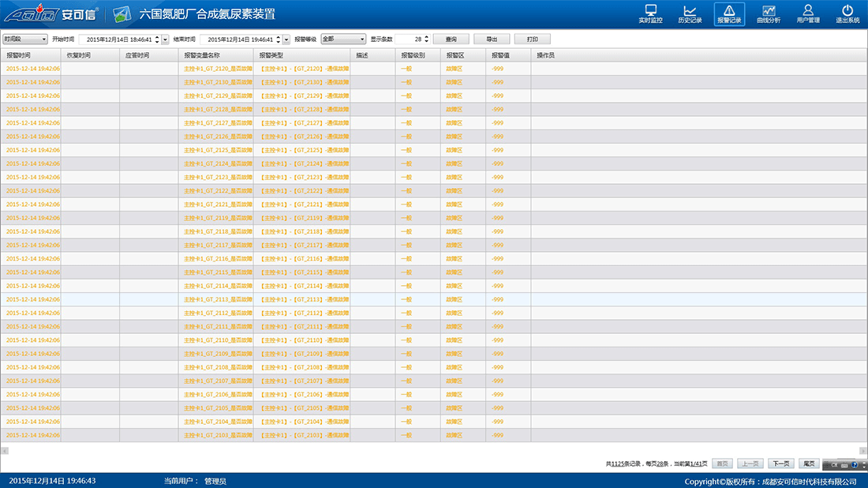The image size is (868, 488).
Task: Click the 报警区 column header
Action: pos(462,55)
